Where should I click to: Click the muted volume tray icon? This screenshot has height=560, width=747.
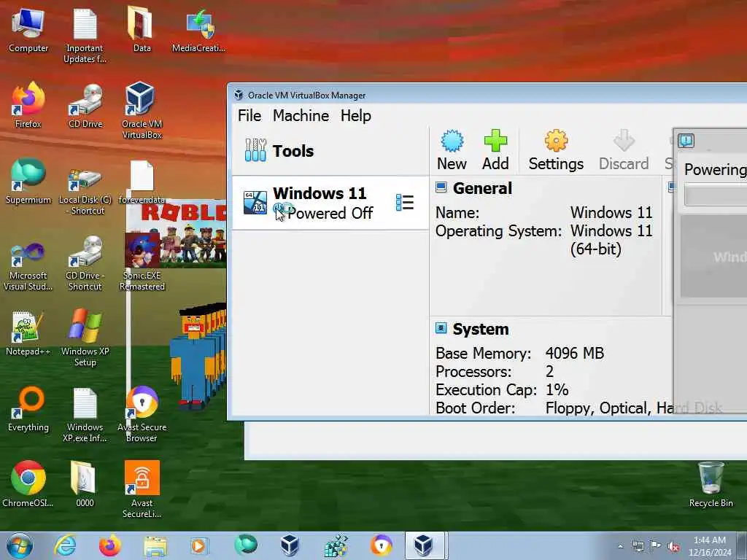[674, 546]
